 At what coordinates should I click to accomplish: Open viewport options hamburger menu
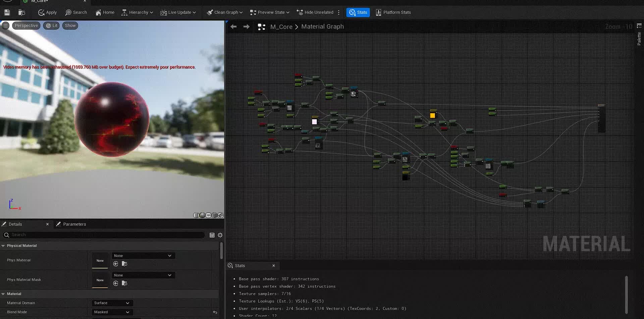click(x=5, y=26)
